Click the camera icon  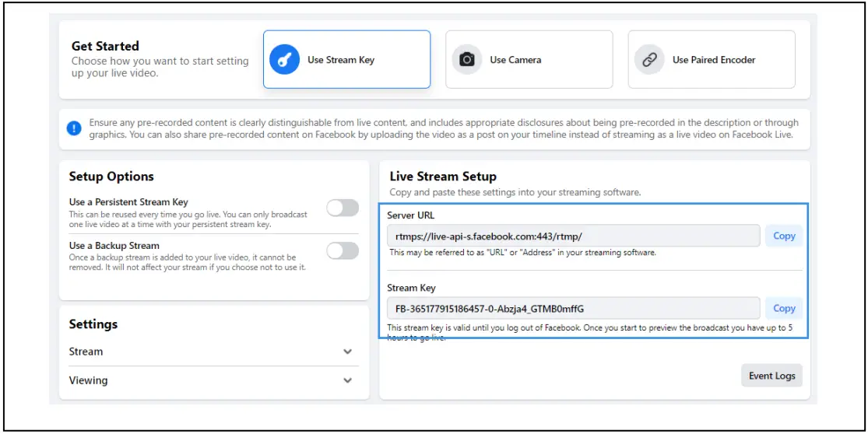[x=467, y=60]
